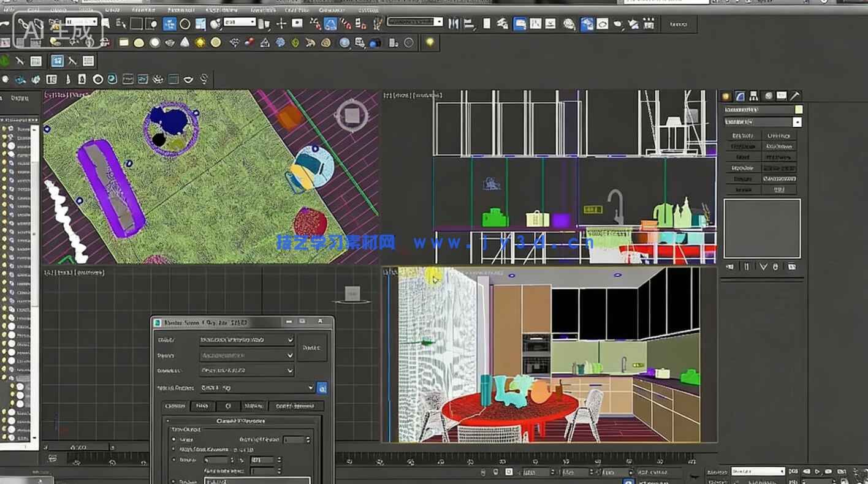Open the Render Setup teapot icon

click(586, 24)
